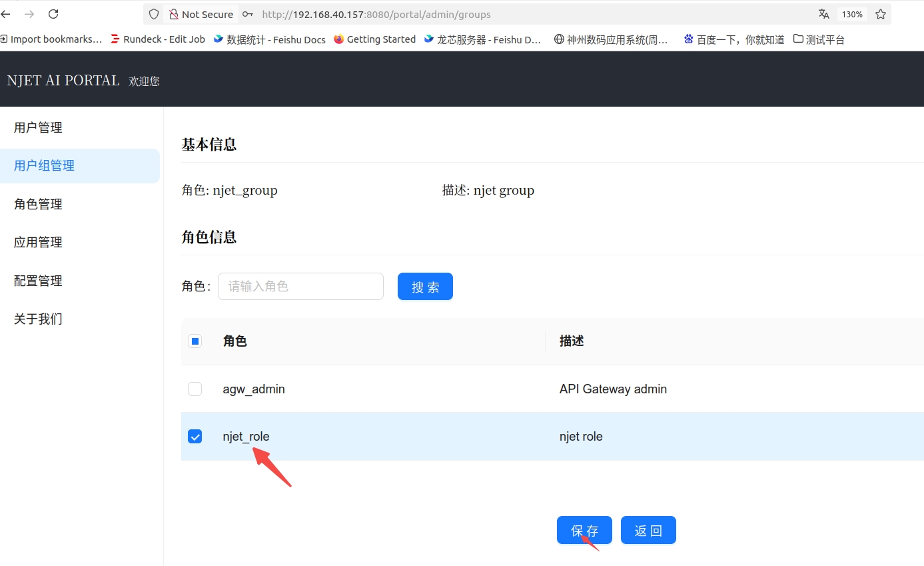
Task: Bookmark this page with star icon
Action: pos(881,14)
